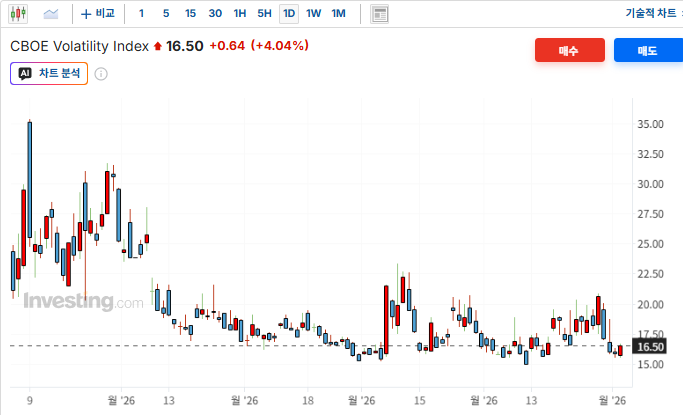The width and height of the screenshot is (683, 415).
Task: Select the 1M interval
Action: (x=338, y=13)
